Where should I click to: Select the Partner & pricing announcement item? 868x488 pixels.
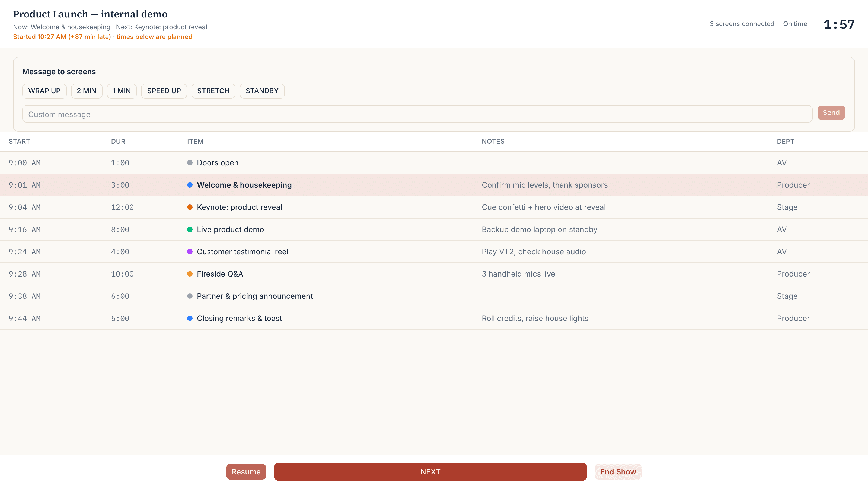[x=255, y=296]
